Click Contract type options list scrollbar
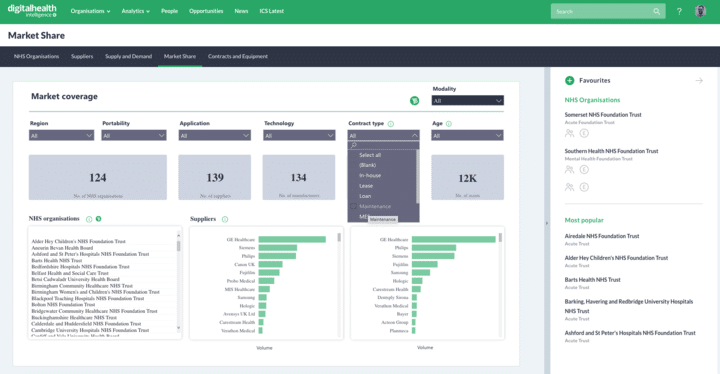Image resolution: width=720 pixels, height=374 pixels. tap(417, 176)
